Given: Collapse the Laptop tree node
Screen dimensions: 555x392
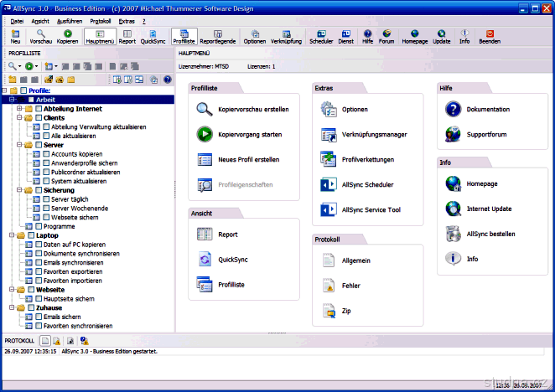Looking at the screenshot, I should tap(10, 235).
